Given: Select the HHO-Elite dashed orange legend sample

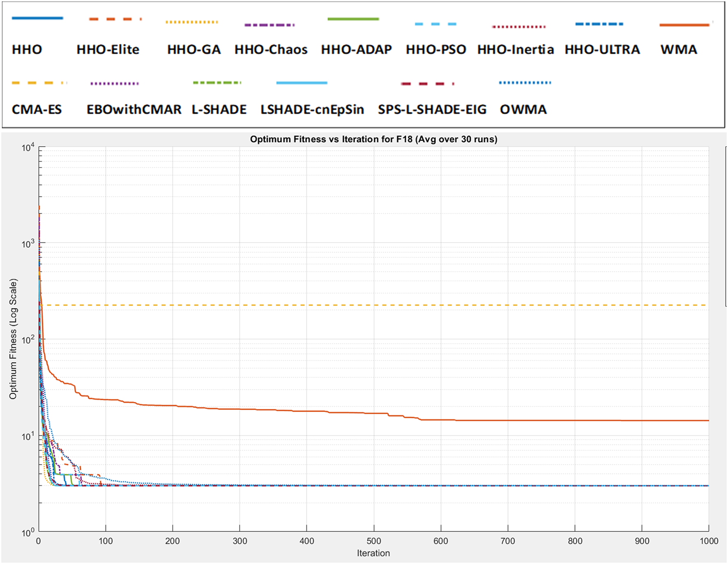Looking at the screenshot, I should click(x=115, y=19).
